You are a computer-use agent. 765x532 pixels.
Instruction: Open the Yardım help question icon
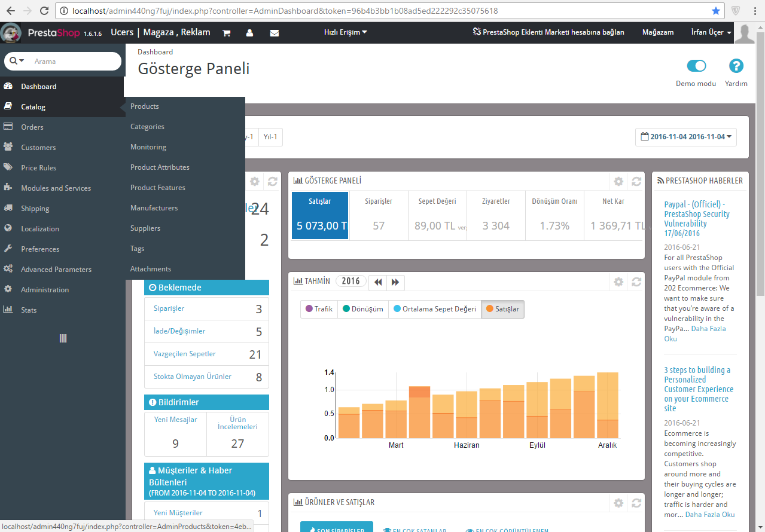click(736, 66)
